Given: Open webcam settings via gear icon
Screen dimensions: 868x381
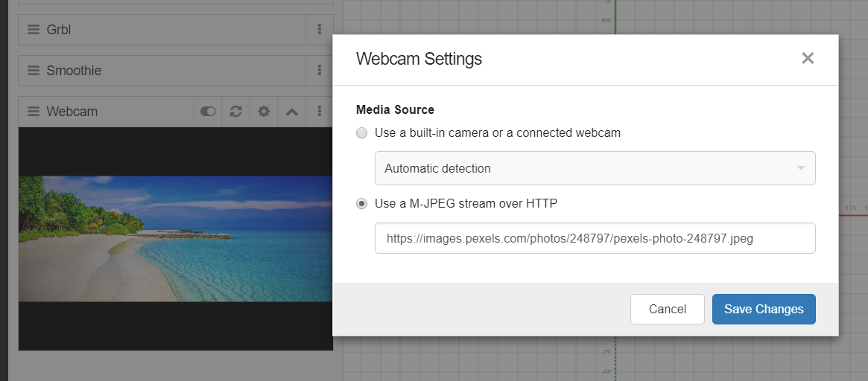Looking at the screenshot, I should (264, 112).
